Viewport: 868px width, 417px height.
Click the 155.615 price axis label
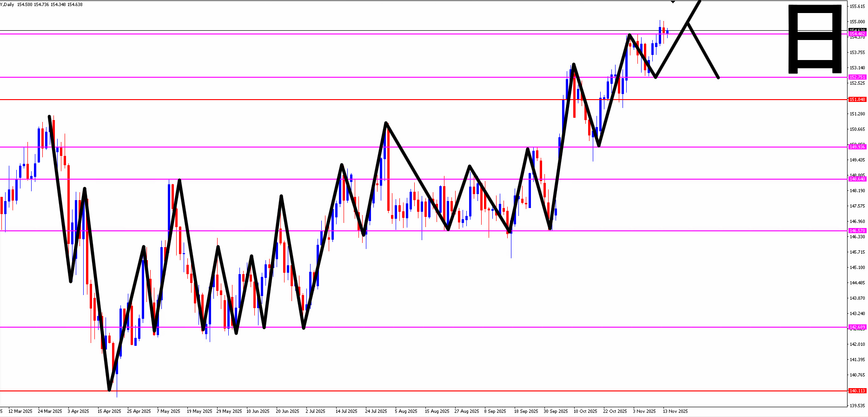(x=857, y=7)
